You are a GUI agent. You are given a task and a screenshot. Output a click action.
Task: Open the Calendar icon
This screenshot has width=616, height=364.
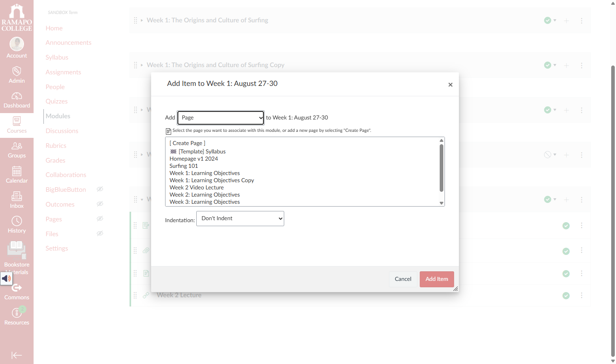(x=17, y=171)
